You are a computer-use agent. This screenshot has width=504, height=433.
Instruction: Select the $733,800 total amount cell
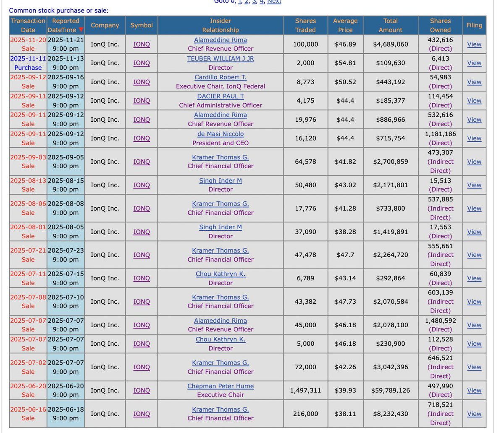click(x=391, y=208)
